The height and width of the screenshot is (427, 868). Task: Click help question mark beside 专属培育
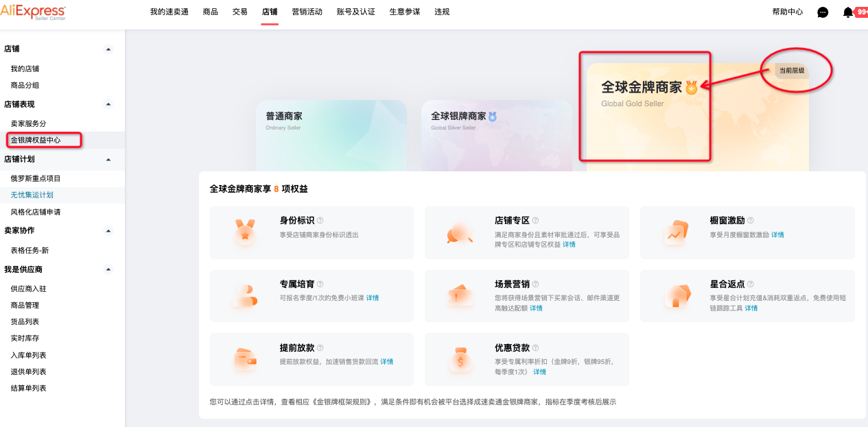(320, 284)
